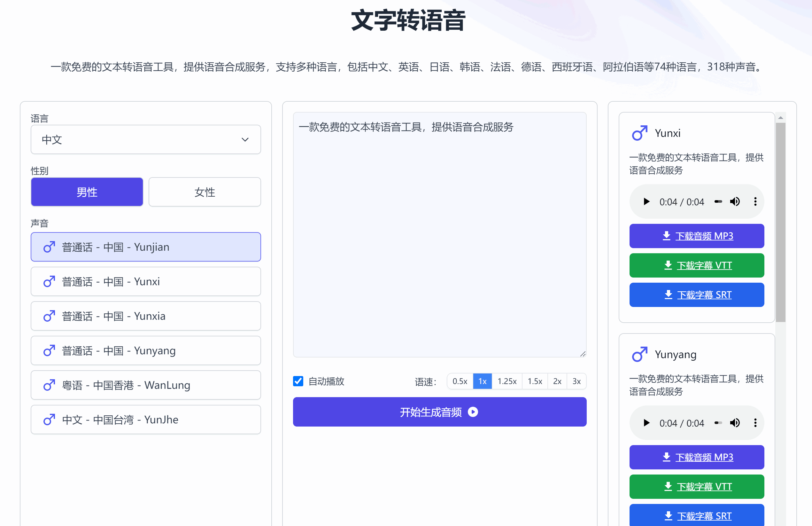The height and width of the screenshot is (526, 812).
Task: Click into the text input area
Action: [x=439, y=236]
